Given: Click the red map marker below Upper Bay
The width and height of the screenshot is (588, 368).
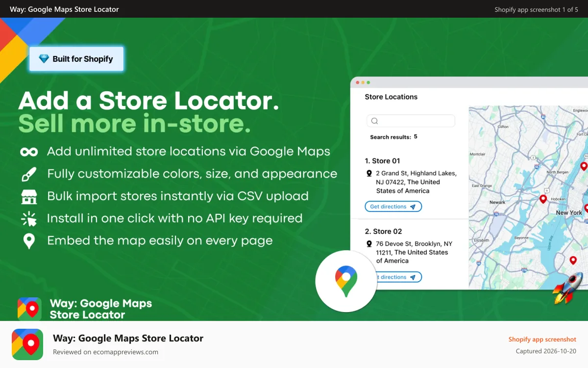Looking at the screenshot, I should (x=573, y=261).
